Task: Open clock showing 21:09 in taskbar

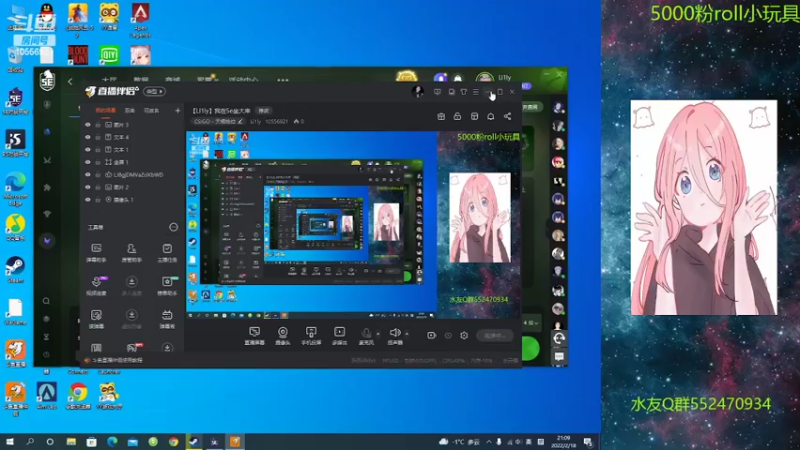Action: (x=563, y=441)
